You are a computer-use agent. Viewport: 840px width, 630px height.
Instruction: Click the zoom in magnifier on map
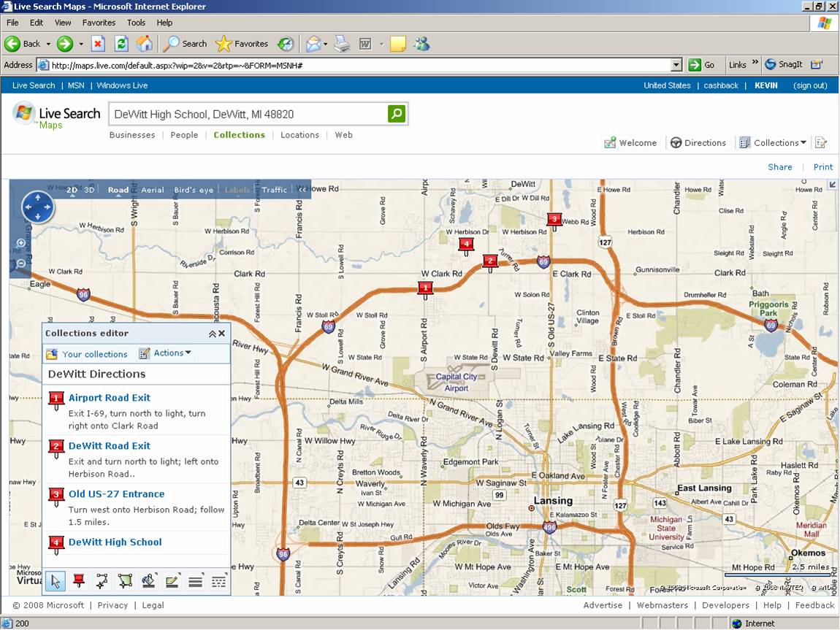[21, 243]
